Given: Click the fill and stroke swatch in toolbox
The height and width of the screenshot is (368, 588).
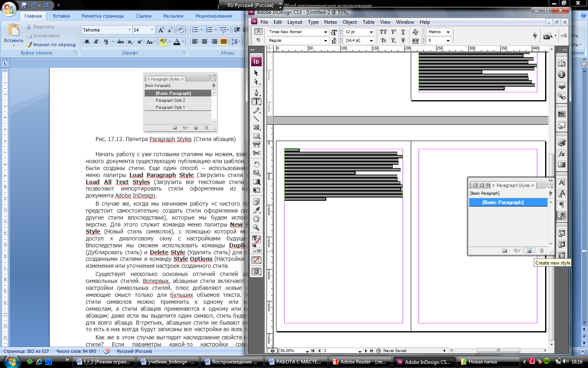Looking at the screenshot, I should point(256,240).
